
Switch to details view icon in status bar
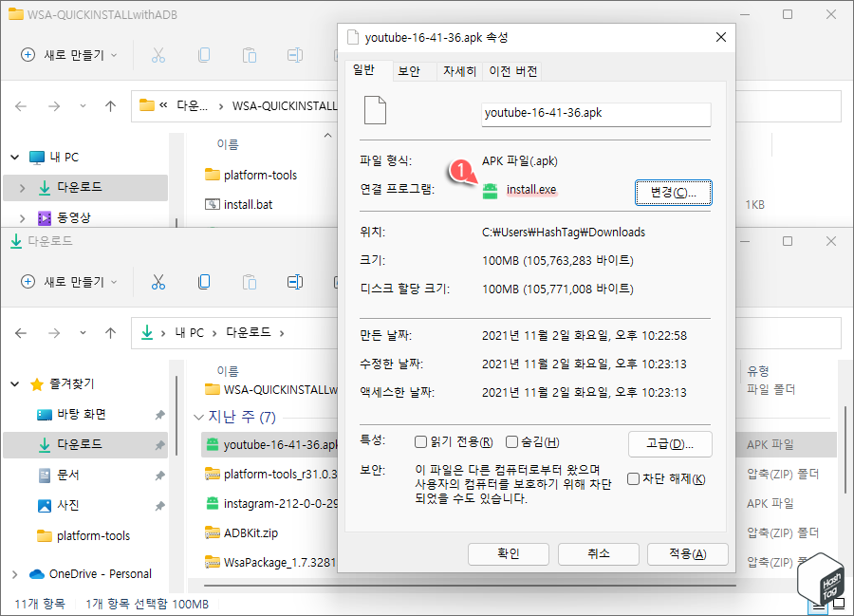tap(818, 606)
